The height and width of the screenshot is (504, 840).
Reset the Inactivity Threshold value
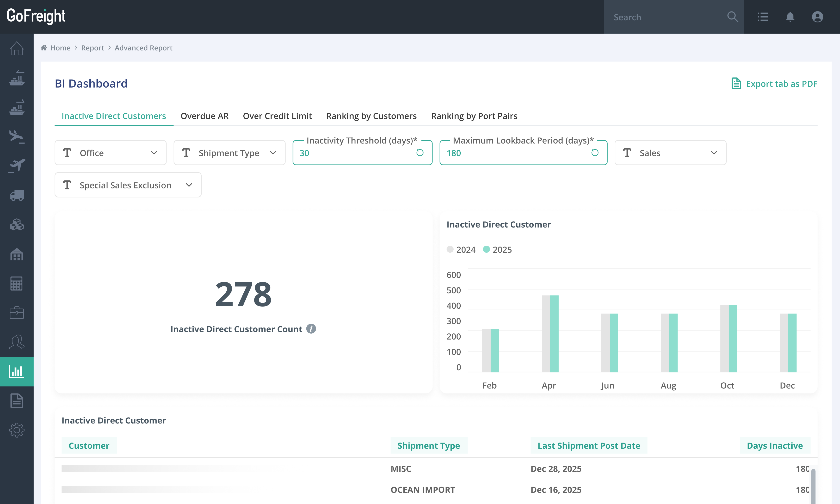coord(420,153)
